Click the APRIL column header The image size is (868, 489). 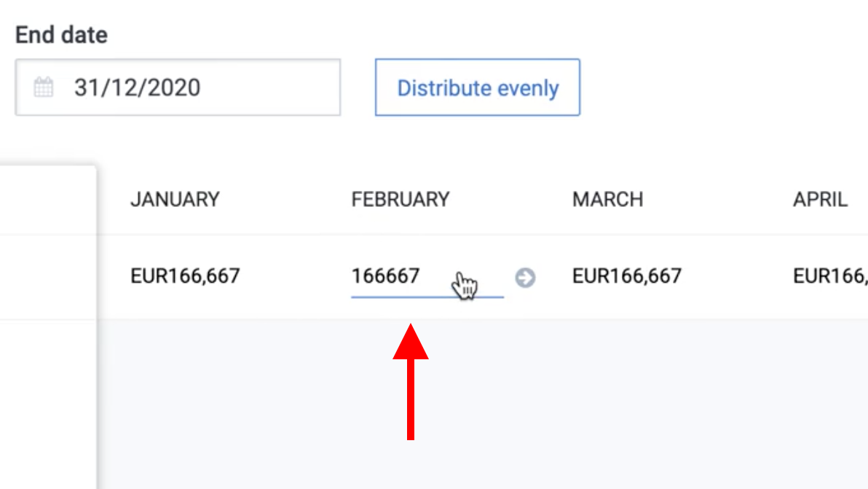point(820,200)
